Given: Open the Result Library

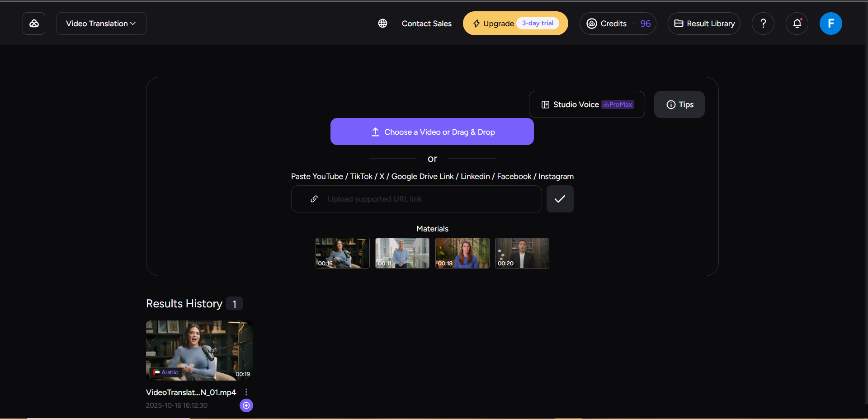Looking at the screenshot, I should (x=704, y=24).
